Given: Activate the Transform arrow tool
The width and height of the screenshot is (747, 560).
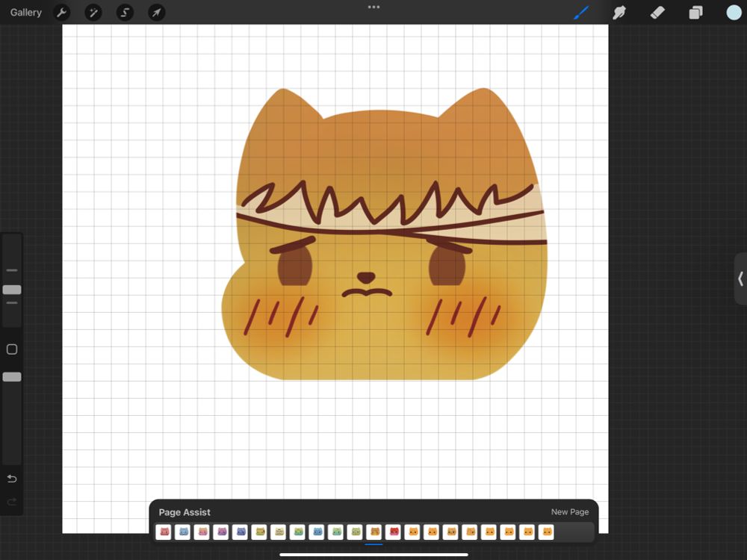Looking at the screenshot, I should click(157, 13).
